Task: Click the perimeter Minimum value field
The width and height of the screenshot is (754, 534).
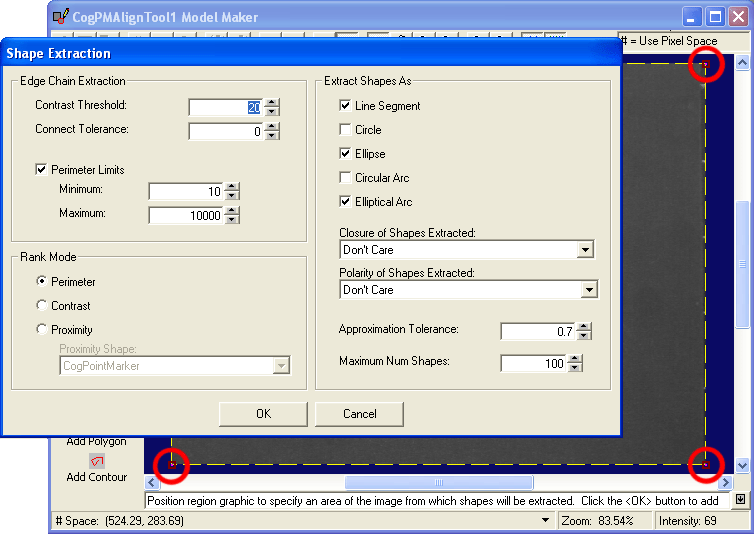Action: [x=187, y=191]
